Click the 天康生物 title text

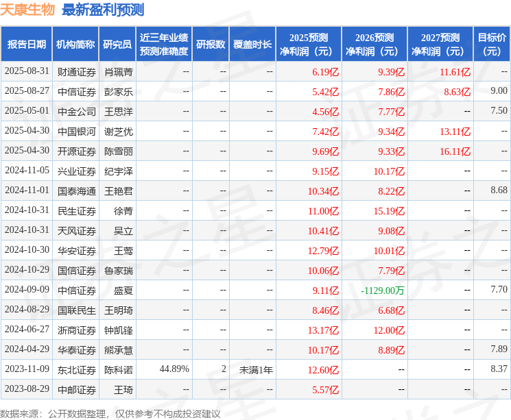27,10
